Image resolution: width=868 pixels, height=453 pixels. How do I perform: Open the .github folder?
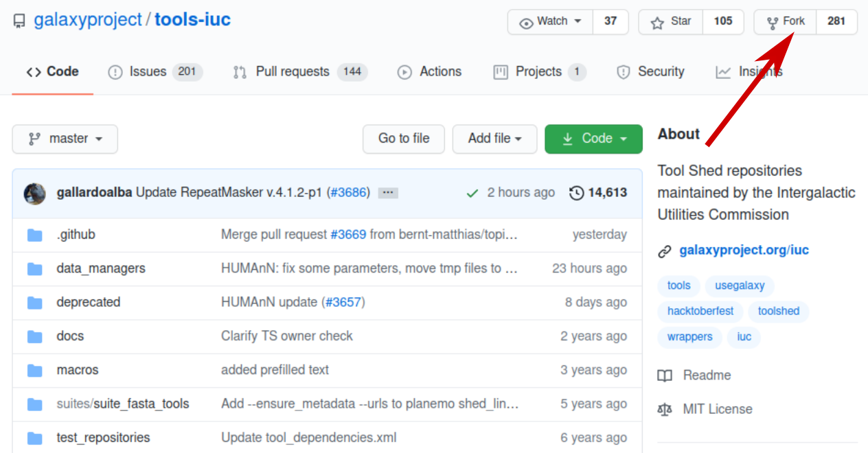pyautogui.click(x=76, y=235)
